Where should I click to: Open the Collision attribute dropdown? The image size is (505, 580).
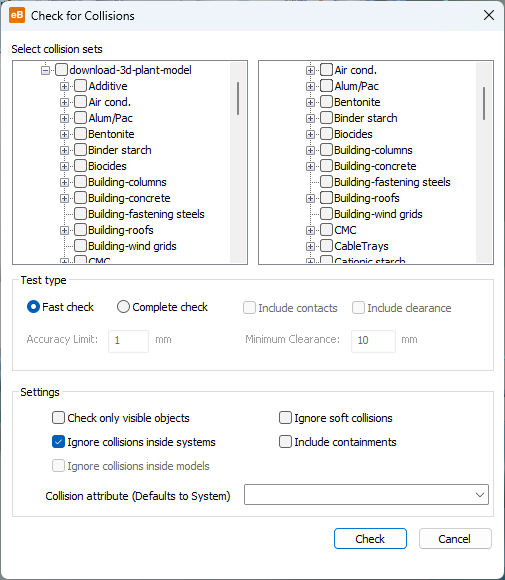click(366, 495)
